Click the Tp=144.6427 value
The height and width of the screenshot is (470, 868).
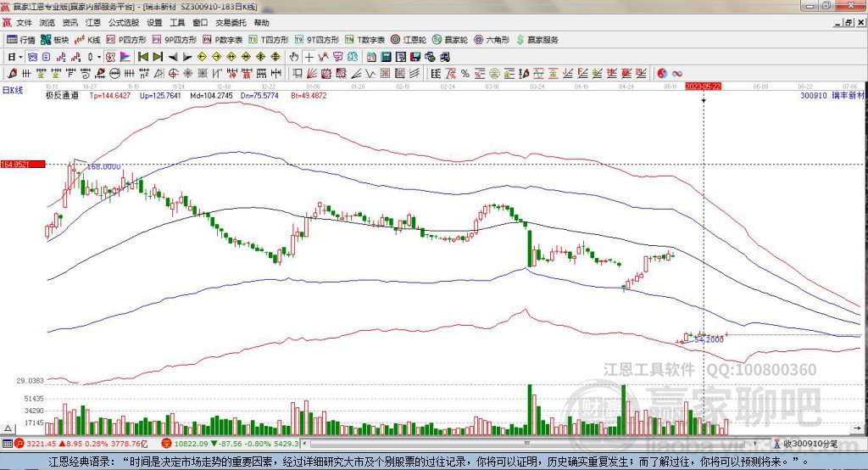point(109,95)
